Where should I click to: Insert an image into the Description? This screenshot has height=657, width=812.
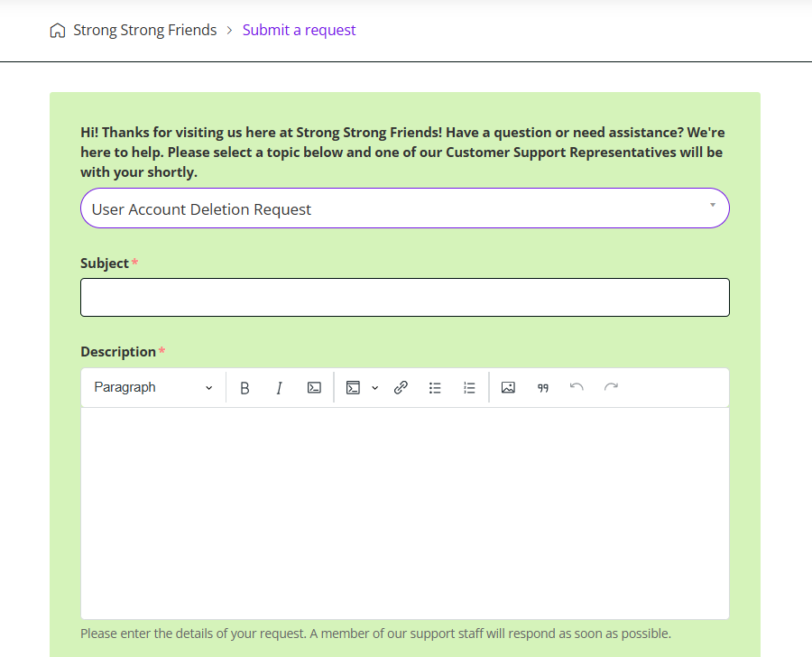tap(508, 387)
